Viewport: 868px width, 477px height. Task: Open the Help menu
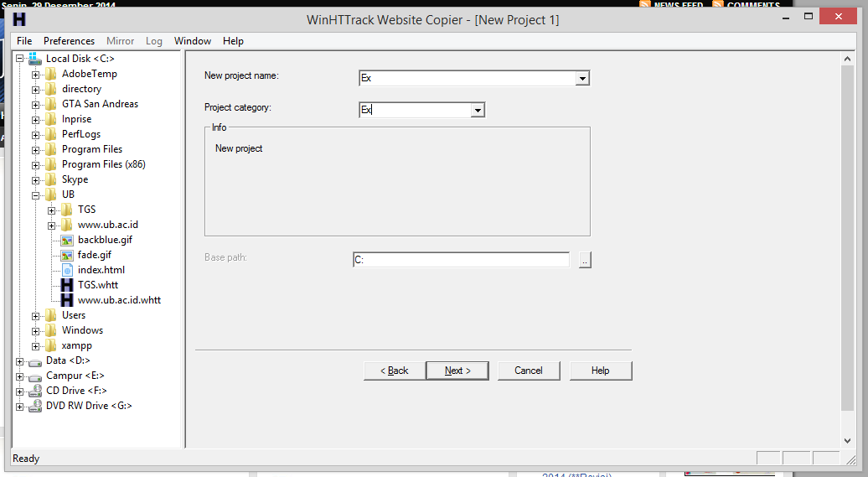pyautogui.click(x=233, y=41)
